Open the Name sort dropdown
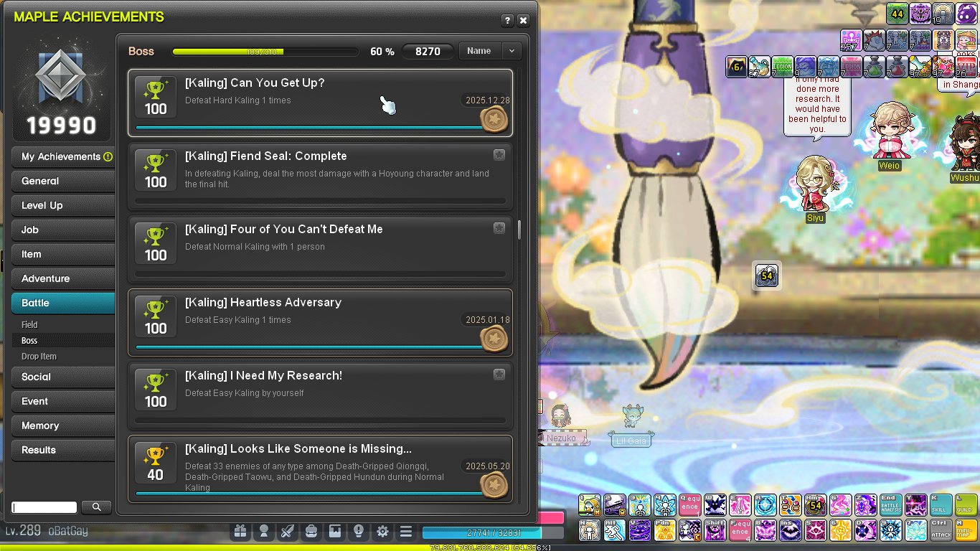Image resolution: width=980 pixels, height=551 pixels. 489,51
